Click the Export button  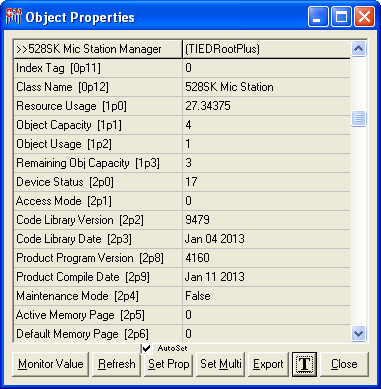(x=268, y=364)
